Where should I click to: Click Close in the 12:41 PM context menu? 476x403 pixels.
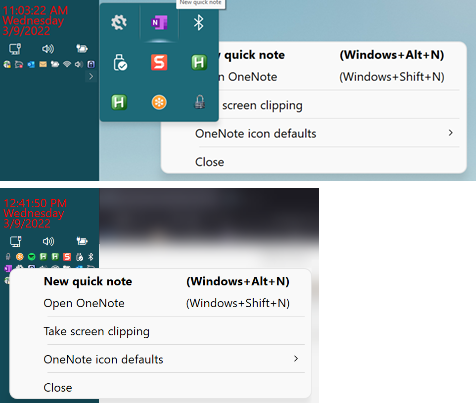pos(160,387)
